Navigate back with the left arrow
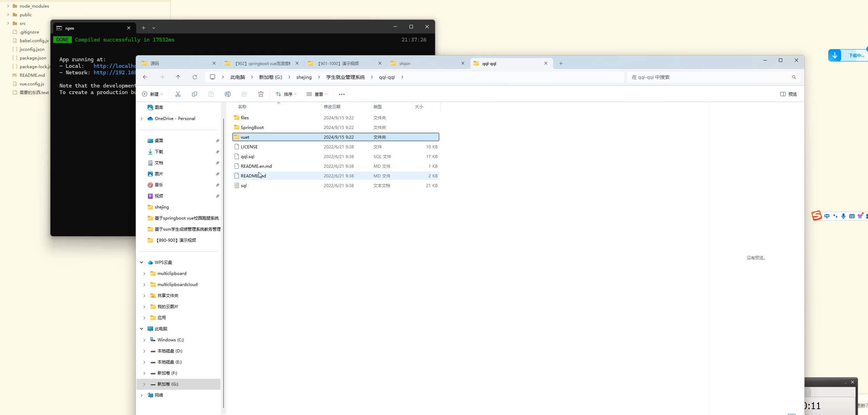Screen dimensions: 868x415 145,77
